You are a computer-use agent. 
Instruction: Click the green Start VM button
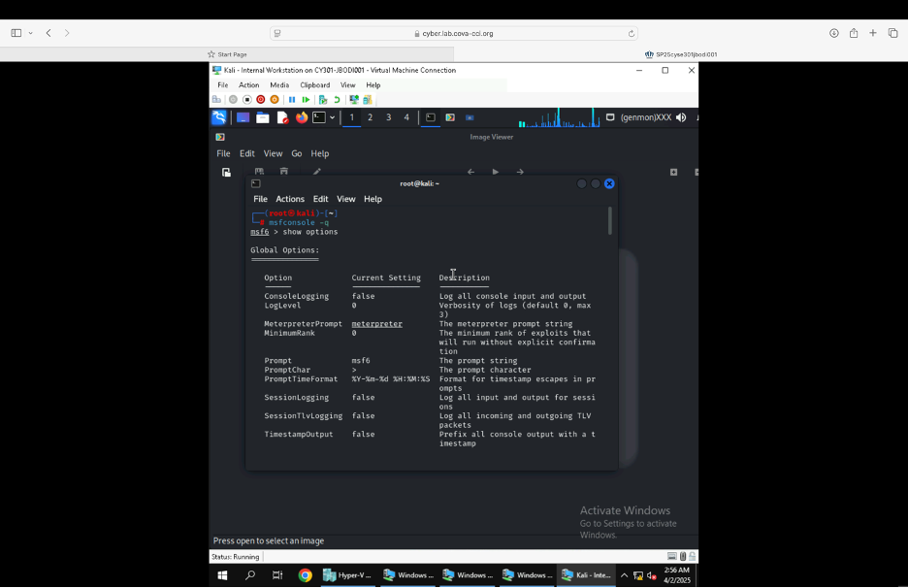click(x=306, y=100)
